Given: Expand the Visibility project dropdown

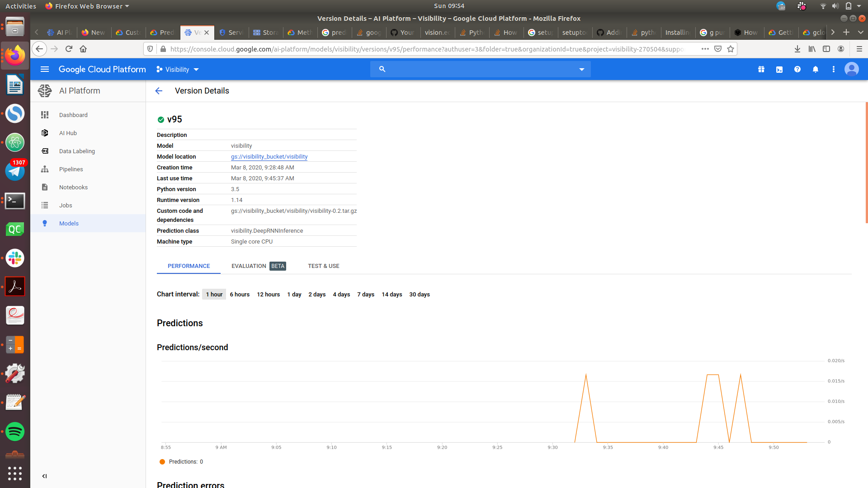Looking at the screenshot, I should tap(178, 70).
